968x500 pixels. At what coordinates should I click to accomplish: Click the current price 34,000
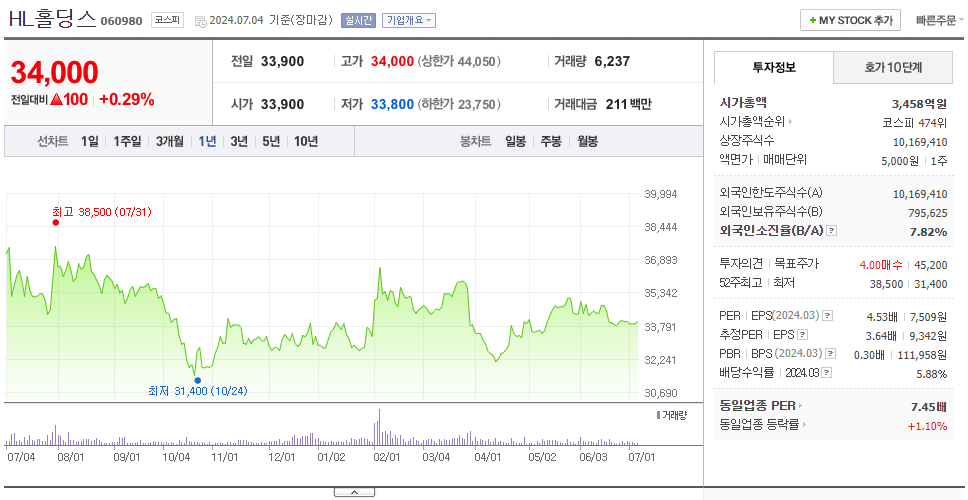54,73
